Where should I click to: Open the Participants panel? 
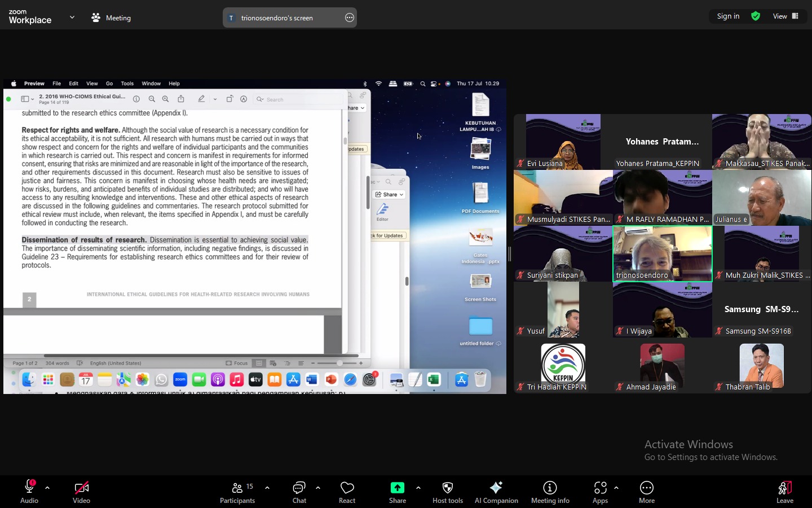[x=237, y=492]
